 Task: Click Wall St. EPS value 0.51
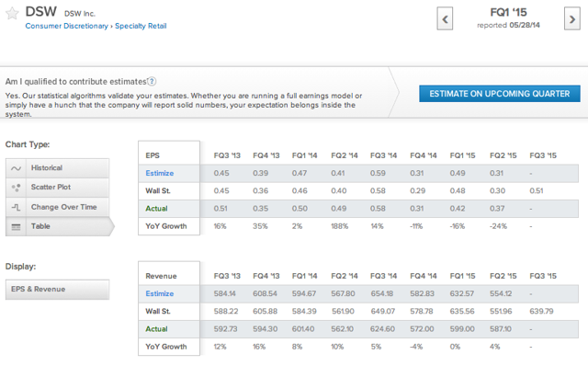(537, 190)
